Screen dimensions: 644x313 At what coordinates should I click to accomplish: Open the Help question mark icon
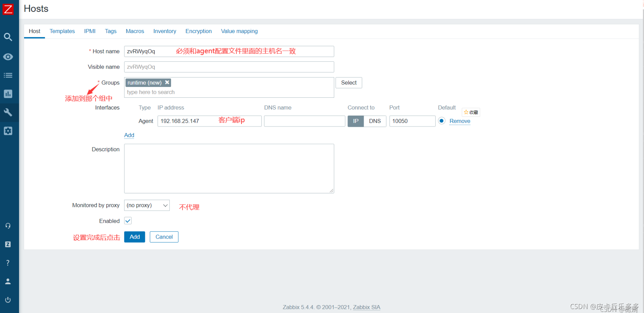coord(8,263)
